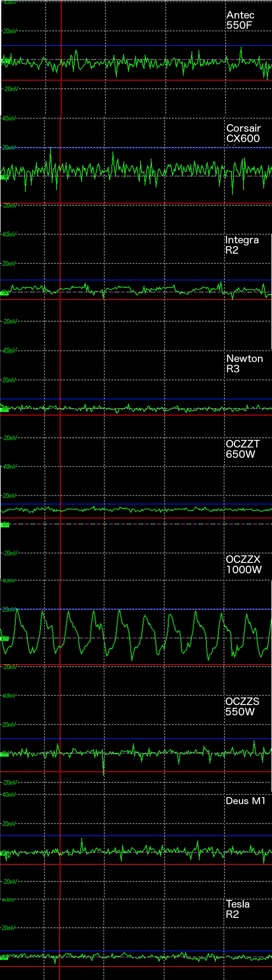Viewport: 272px width, 980px height.
Task: Click the Antec 550F trace label
Action: (x=240, y=20)
